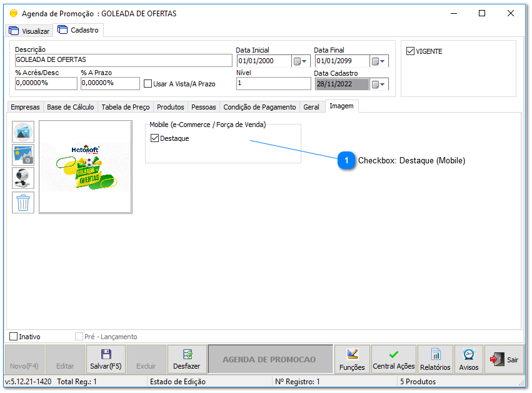Viewport: 532px width, 393px height.
Task: Switch to the Produtos tab
Action: click(x=170, y=107)
